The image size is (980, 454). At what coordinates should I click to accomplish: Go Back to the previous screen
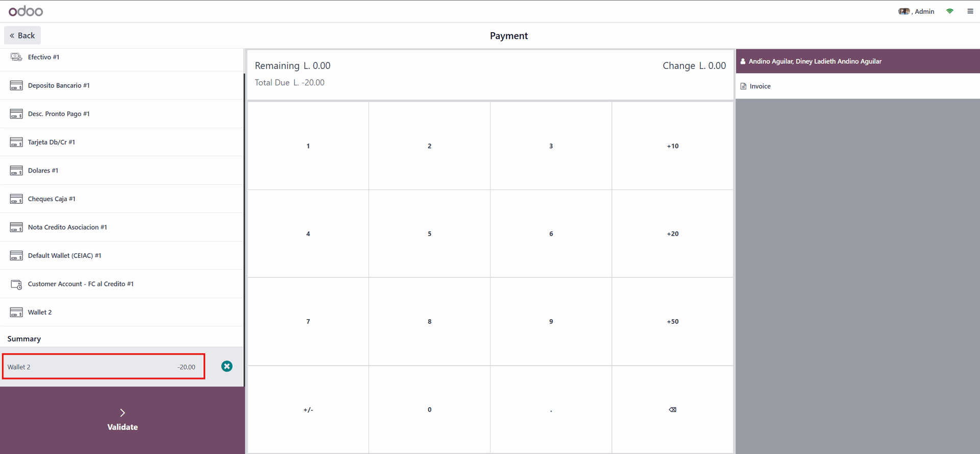(22, 36)
